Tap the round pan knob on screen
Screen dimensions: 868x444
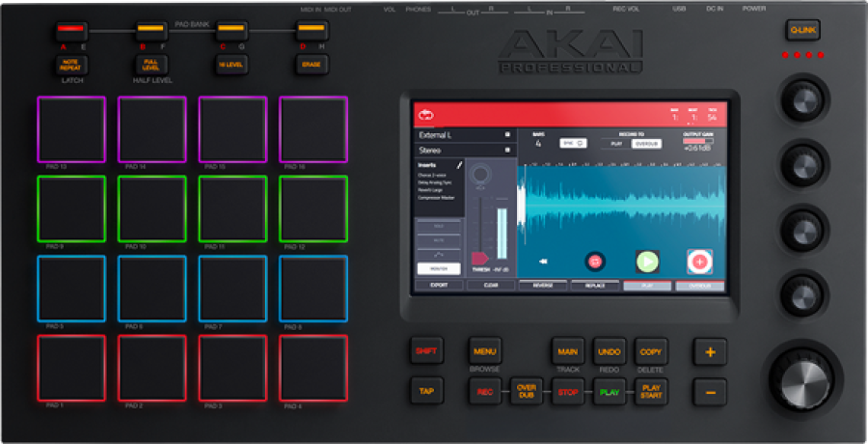coord(480,175)
